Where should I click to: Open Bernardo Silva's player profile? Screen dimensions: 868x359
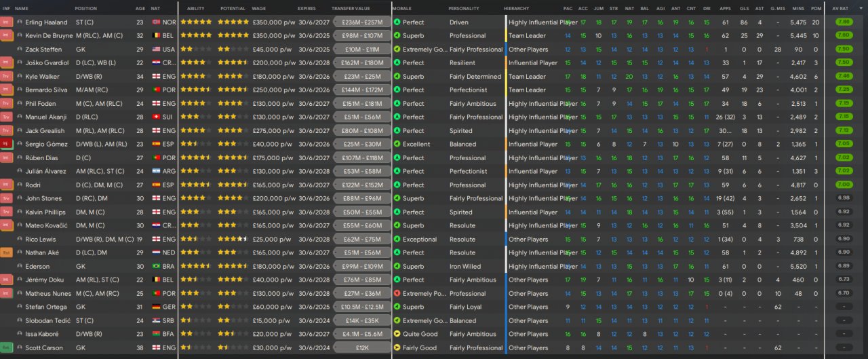47,90
